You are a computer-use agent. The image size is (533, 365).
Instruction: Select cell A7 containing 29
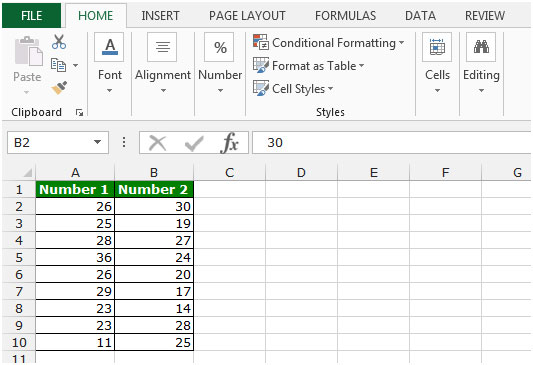coord(75,291)
